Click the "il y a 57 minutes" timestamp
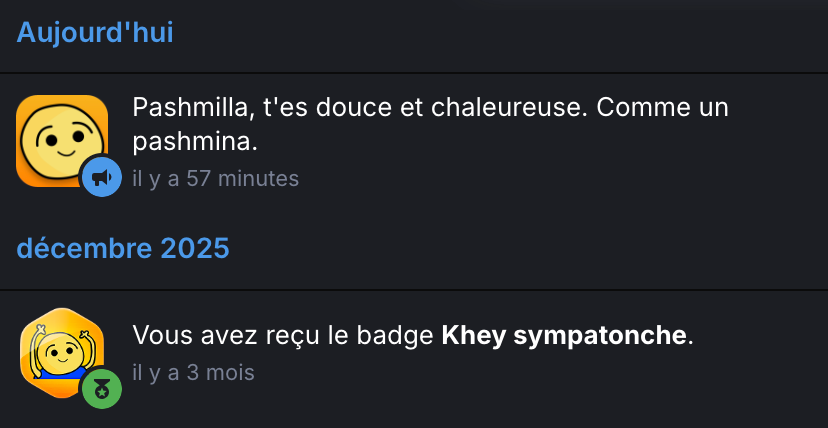828x428 pixels. tap(215, 179)
